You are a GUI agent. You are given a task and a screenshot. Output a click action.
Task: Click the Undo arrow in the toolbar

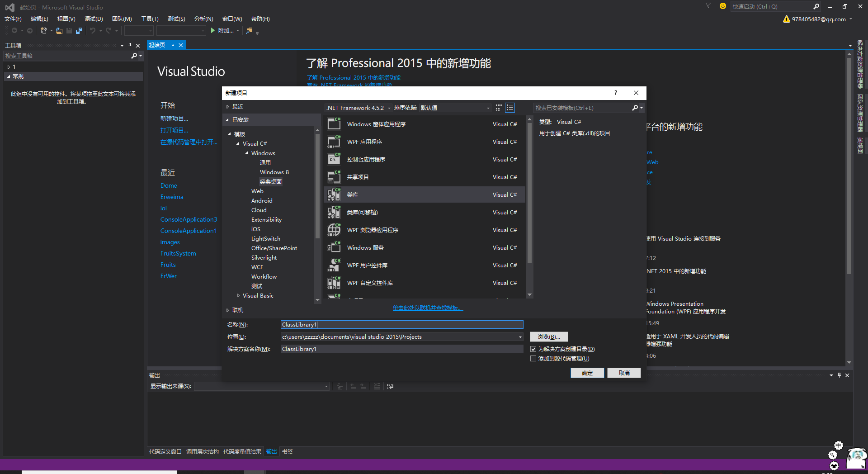(93, 31)
